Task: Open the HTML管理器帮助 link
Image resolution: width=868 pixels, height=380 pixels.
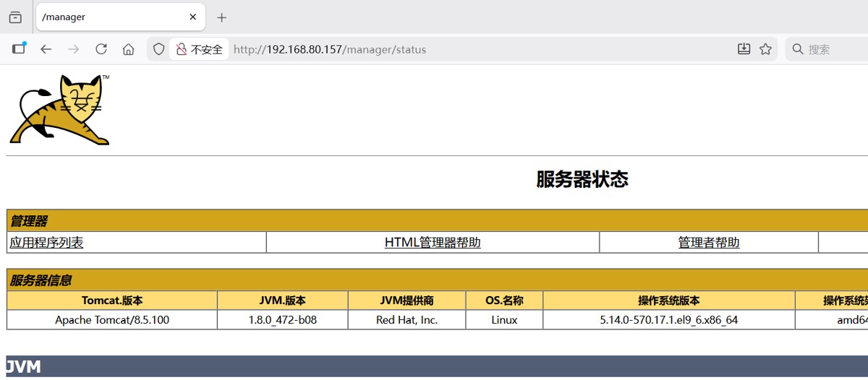Action: coord(433,243)
